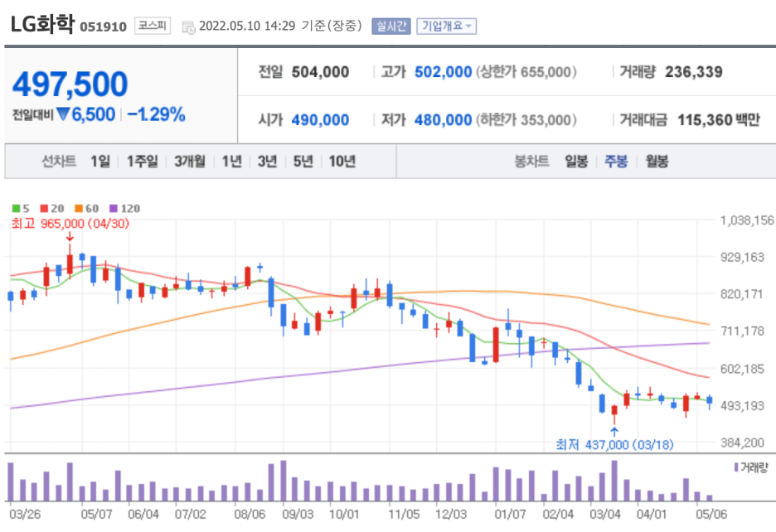
Task: Click the purple 120-period moving average swatch
Action: 114,208
